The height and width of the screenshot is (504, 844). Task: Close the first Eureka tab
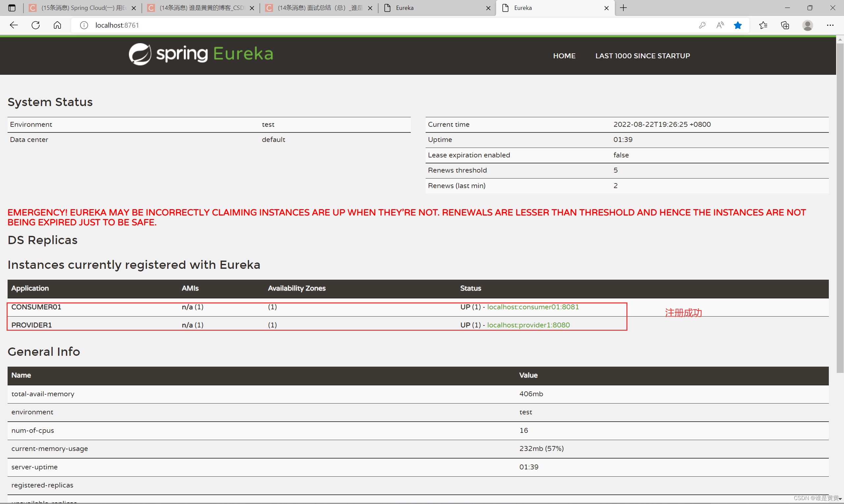[488, 8]
